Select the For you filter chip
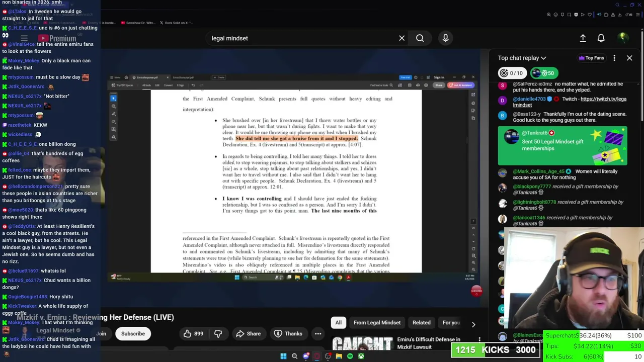 click(451, 323)
